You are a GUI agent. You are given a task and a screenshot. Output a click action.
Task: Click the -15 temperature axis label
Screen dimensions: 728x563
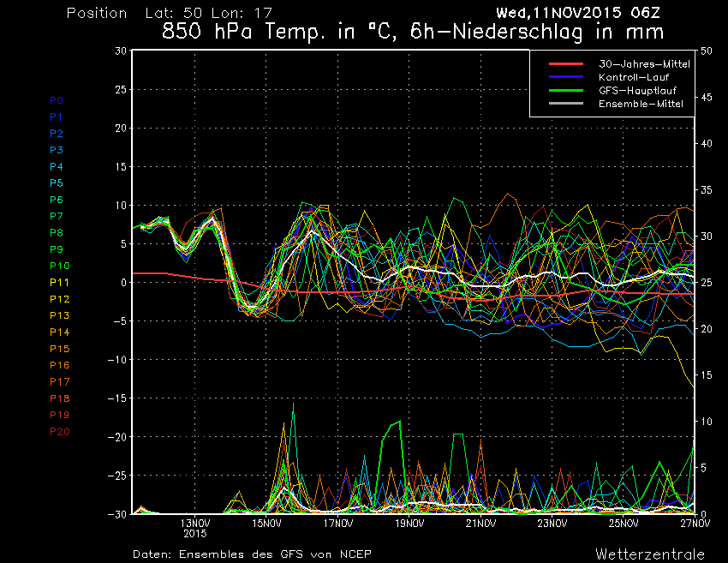coord(117,398)
